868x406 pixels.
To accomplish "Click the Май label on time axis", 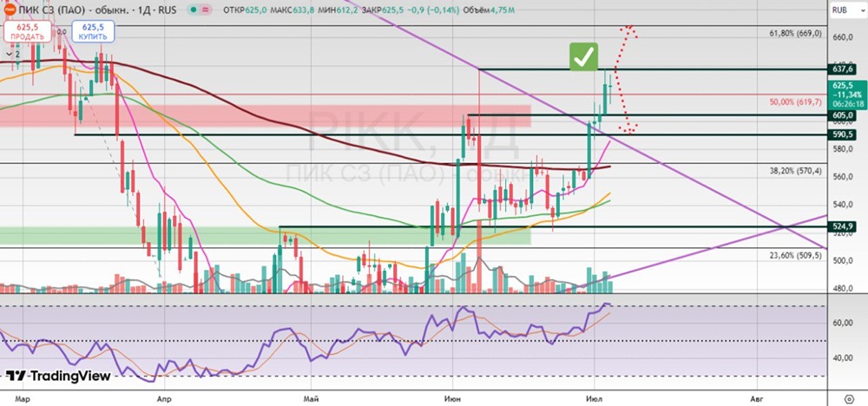I will (x=311, y=398).
